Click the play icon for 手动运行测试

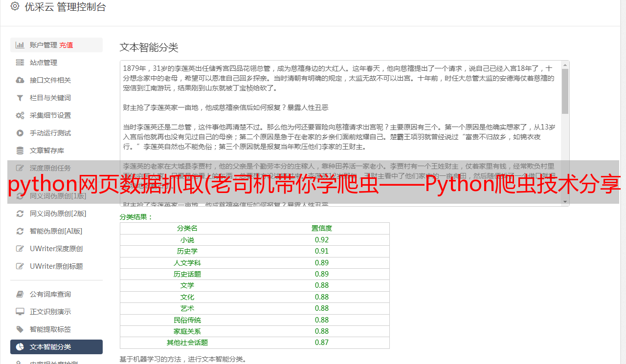click(20, 133)
